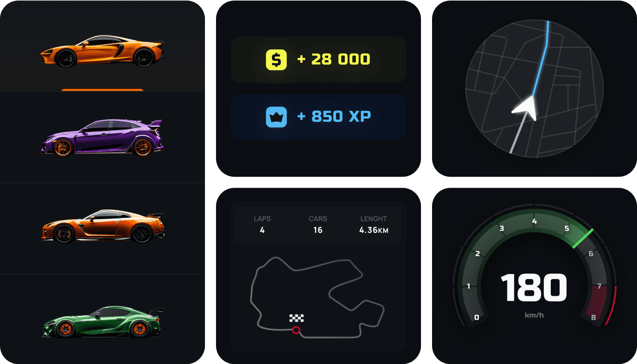Click the orange selection bar under first car
This screenshot has width=637, height=364.
pos(102,90)
